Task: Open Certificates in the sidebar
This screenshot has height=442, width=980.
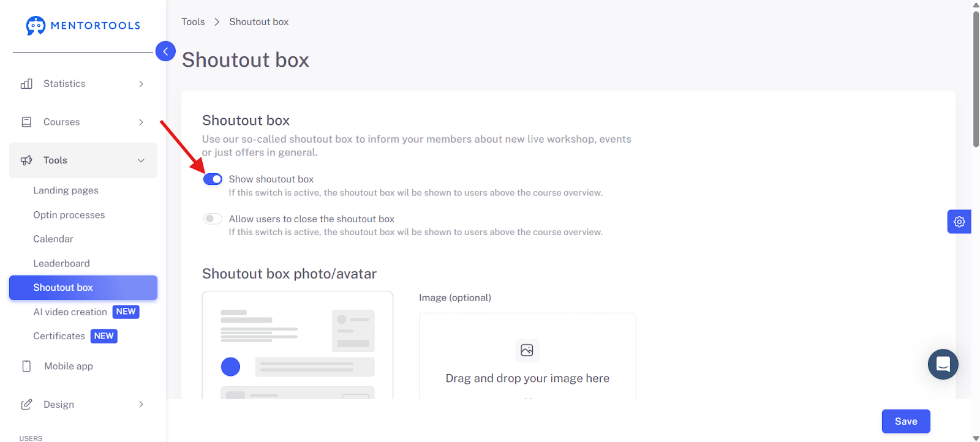Action: point(59,336)
